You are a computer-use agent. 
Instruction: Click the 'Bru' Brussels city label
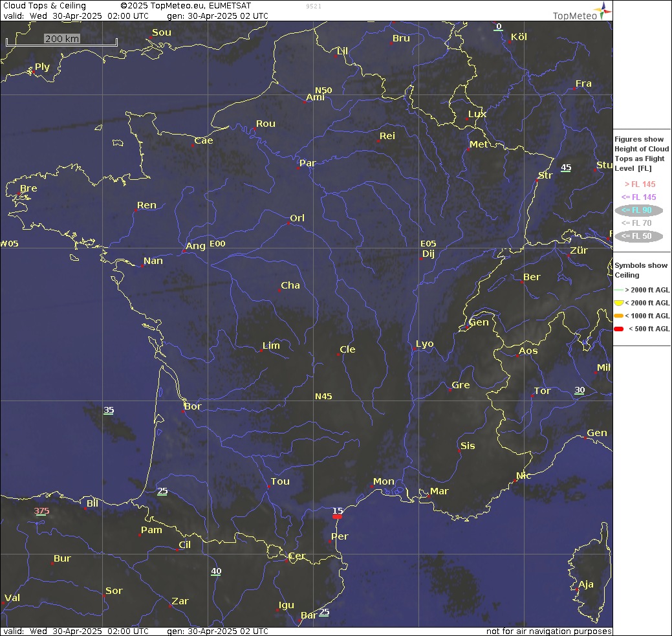tap(401, 38)
